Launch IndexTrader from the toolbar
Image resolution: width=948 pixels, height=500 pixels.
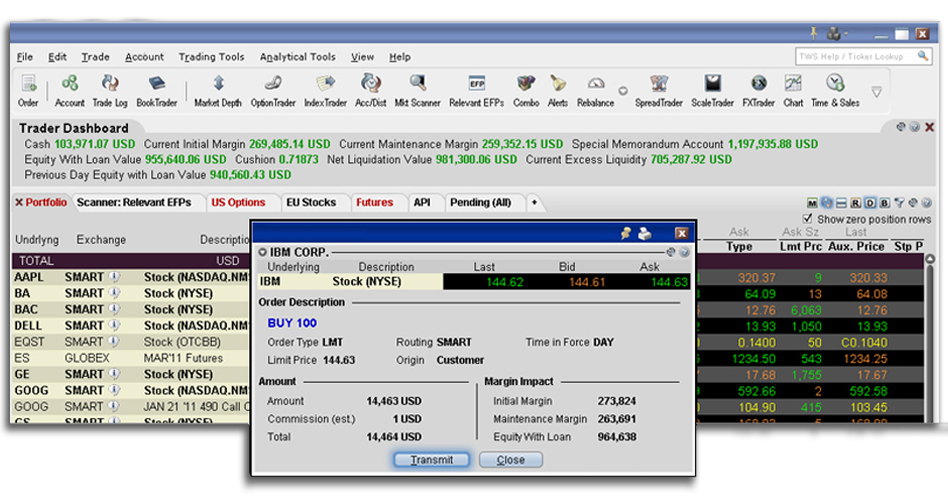coord(325,91)
